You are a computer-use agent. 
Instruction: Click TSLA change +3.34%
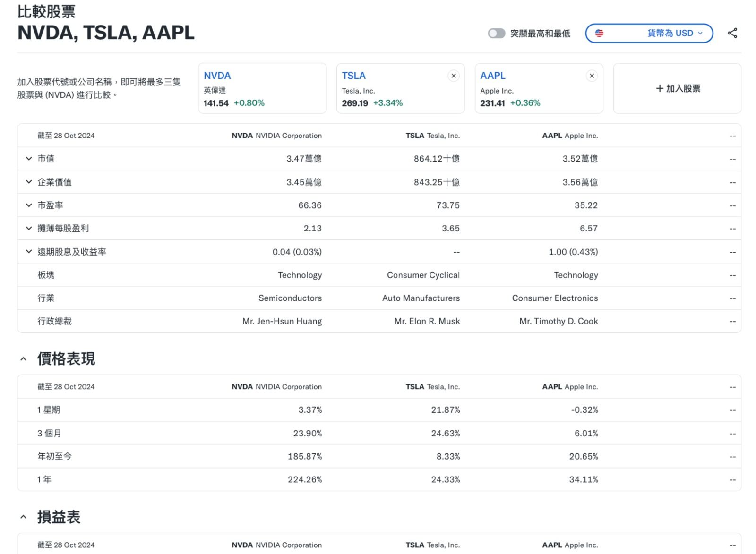coord(388,103)
